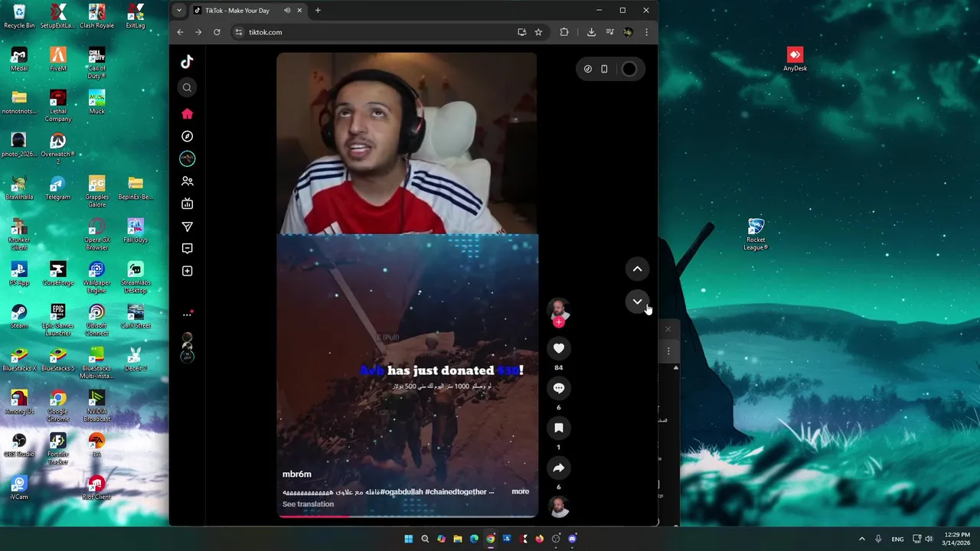Reload the TikTok page
Screen dimensions: 980x551
217,32
